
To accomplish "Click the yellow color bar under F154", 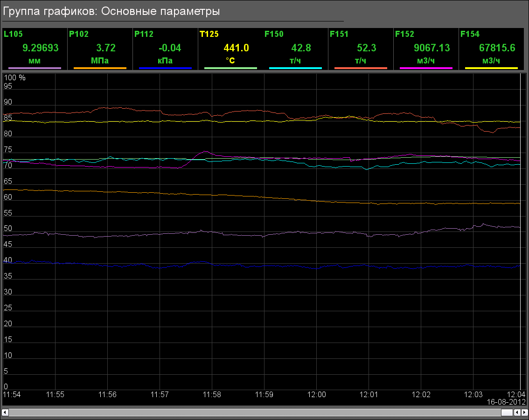I will 491,68.
